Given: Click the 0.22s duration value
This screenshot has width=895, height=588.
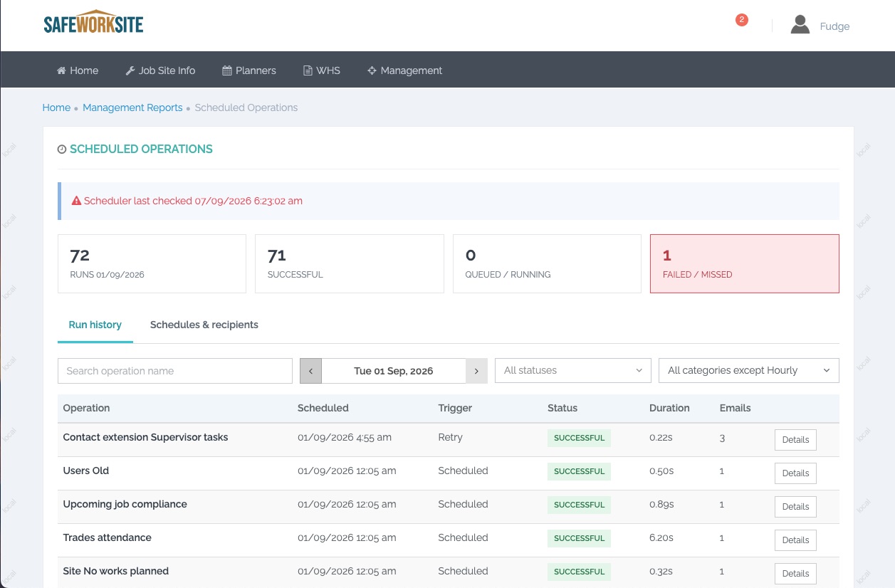Looking at the screenshot, I should [661, 437].
